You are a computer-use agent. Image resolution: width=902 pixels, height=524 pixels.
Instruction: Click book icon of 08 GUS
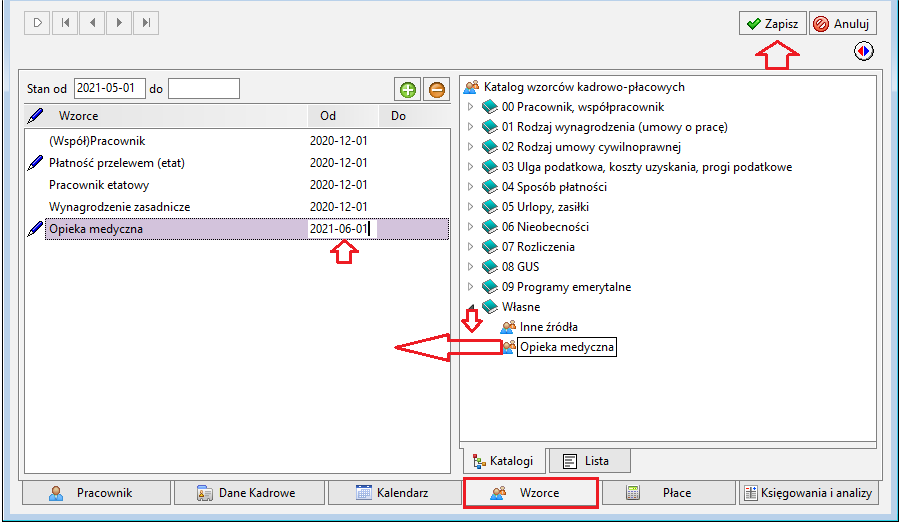(490, 267)
